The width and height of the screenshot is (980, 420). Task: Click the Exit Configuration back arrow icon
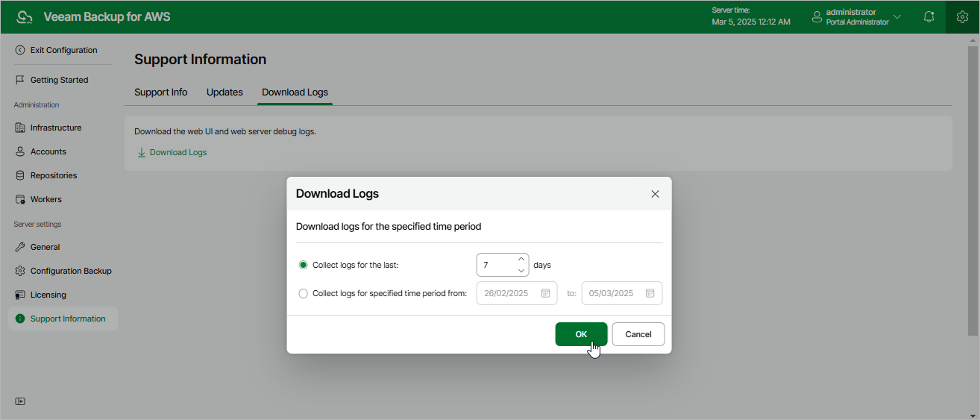coord(20,50)
